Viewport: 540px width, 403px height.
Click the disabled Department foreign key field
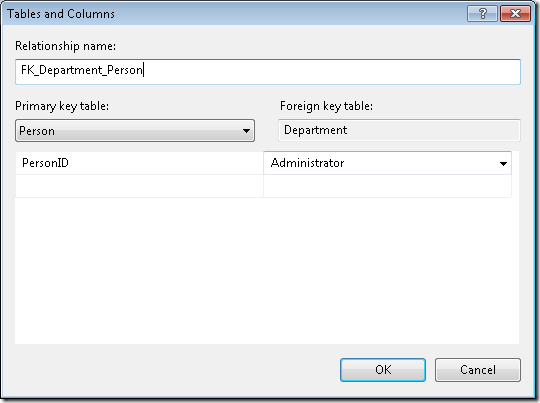[x=399, y=130]
